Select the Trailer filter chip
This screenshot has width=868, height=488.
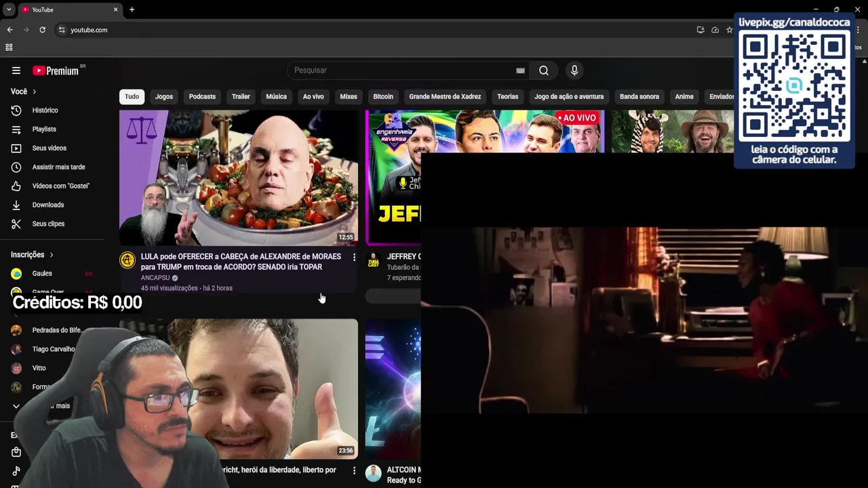241,96
